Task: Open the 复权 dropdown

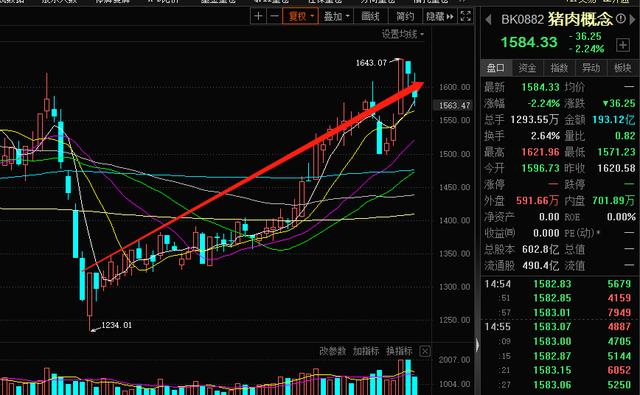Action: coord(300,16)
